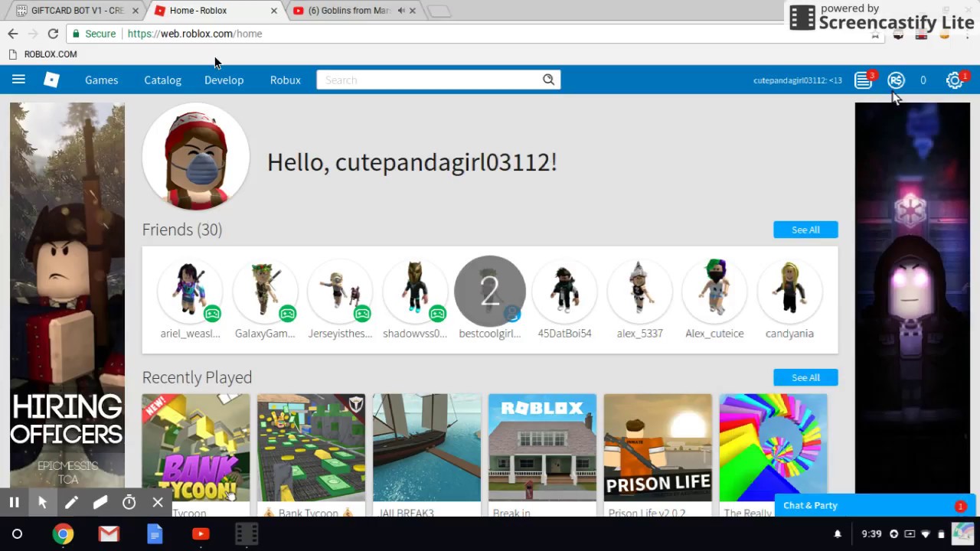Open the Robux balance icon

click(x=896, y=80)
